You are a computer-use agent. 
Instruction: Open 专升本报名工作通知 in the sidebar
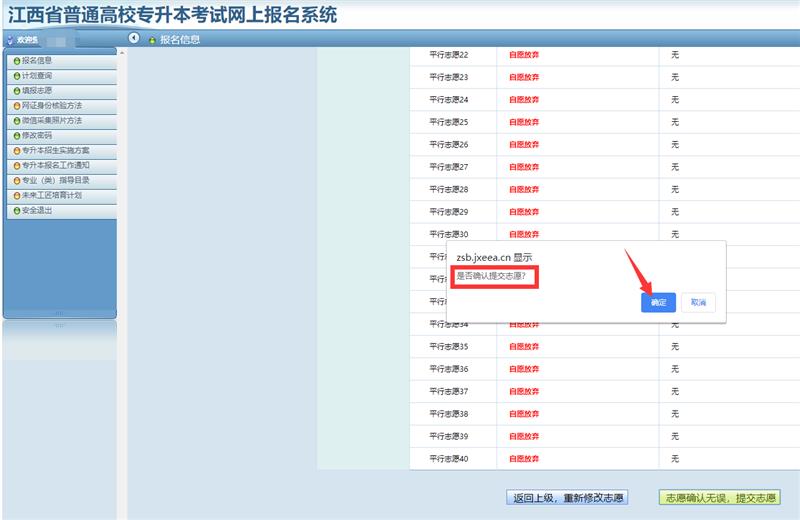tap(62, 165)
